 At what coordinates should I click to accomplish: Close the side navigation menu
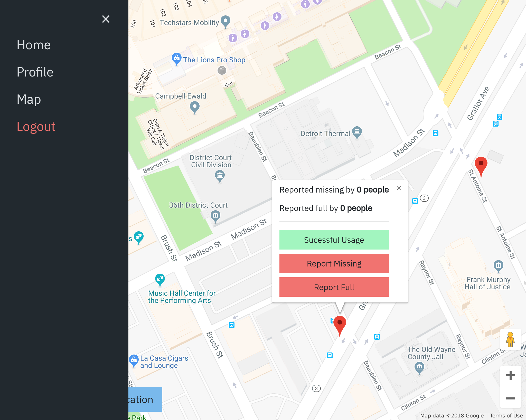pyautogui.click(x=106, y=19)
